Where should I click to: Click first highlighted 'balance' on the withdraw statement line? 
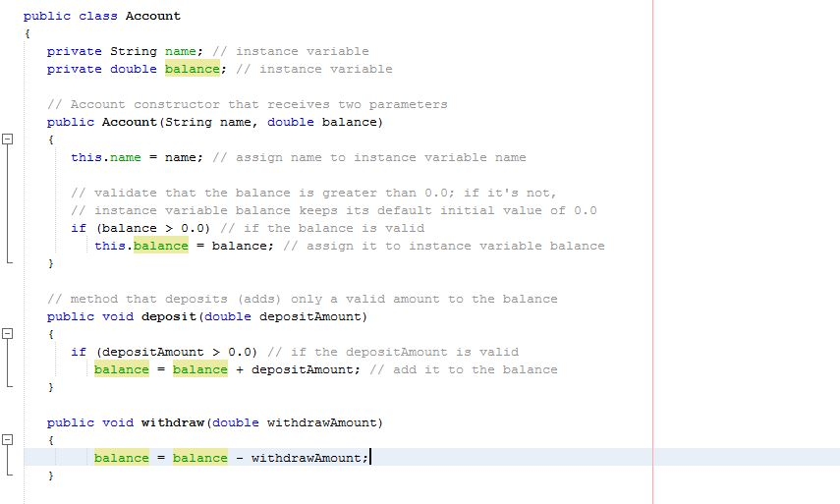(122, 458)
